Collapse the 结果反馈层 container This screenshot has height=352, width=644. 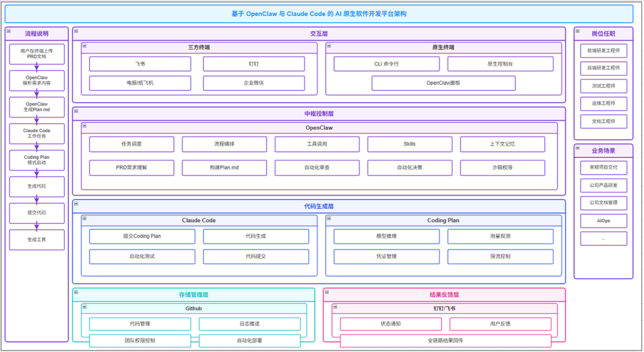(x=327, y=292)
